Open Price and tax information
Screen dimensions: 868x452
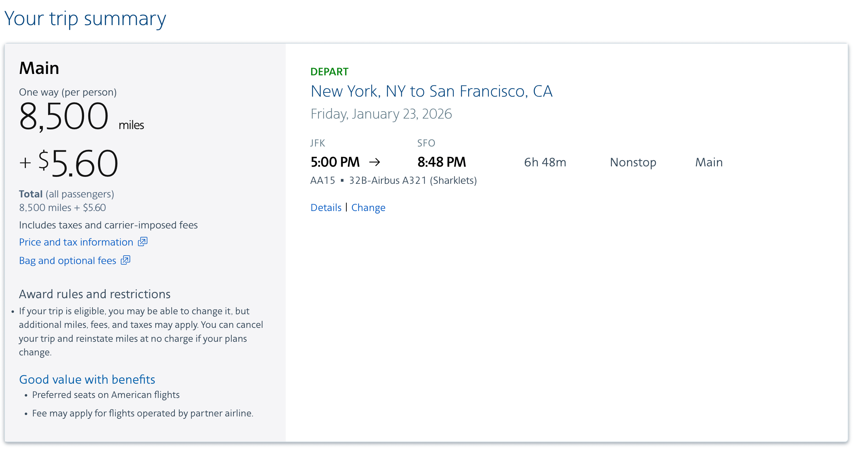[75, 242]
